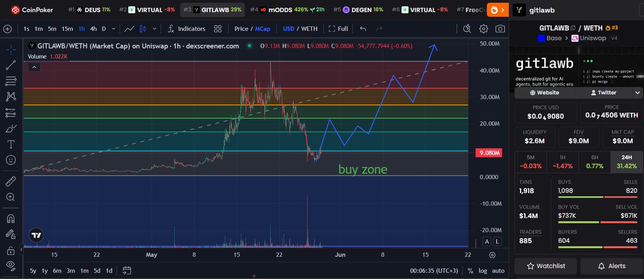644x279 pixels.
Task: Click the L logarithmic scale button
Action: [497, 242]
